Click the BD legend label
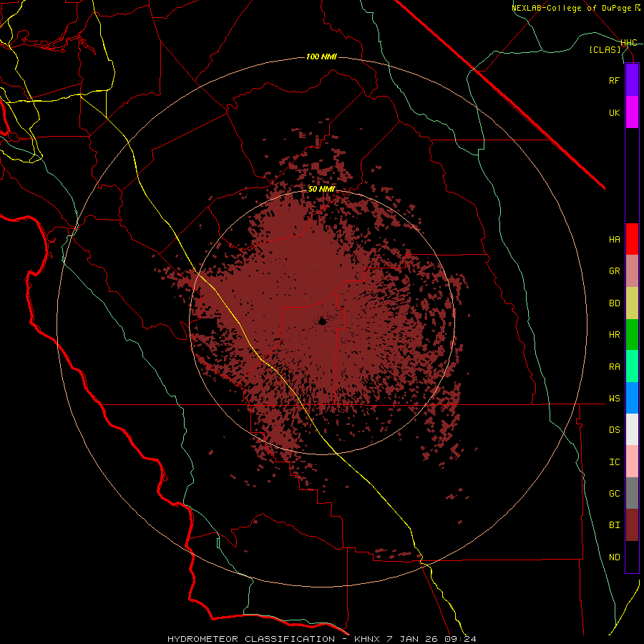The height and width of the screenshot is (644, 644). 615,303
